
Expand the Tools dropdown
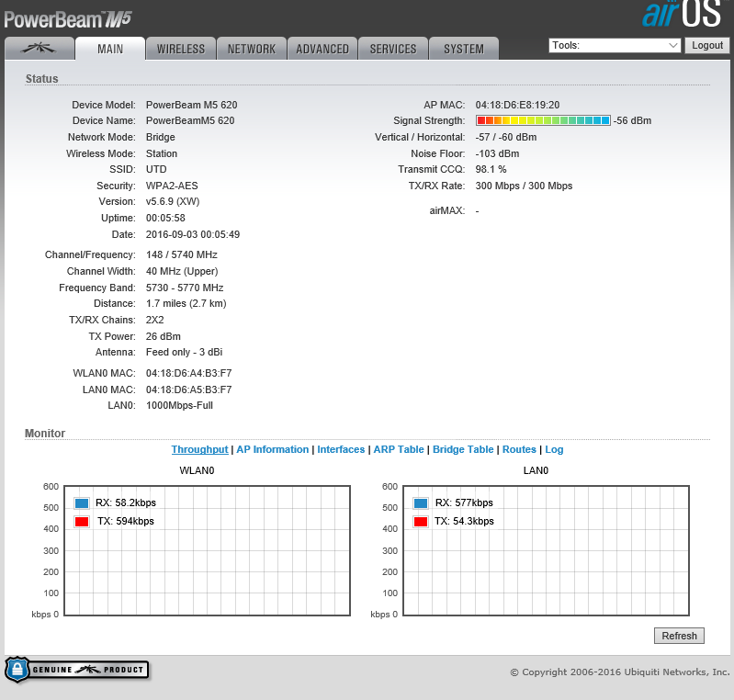[615, 45]
